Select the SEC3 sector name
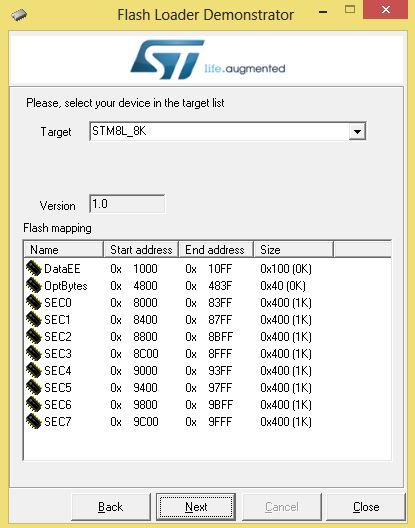Image resolution: width=415 pixels, height=528 pixels. (58, 354)
